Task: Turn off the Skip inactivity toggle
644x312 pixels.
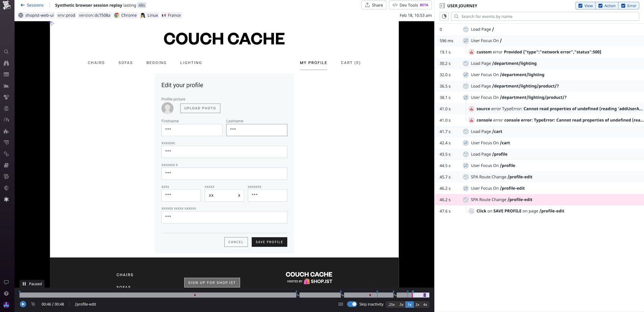Action: [x=352, y=304]
